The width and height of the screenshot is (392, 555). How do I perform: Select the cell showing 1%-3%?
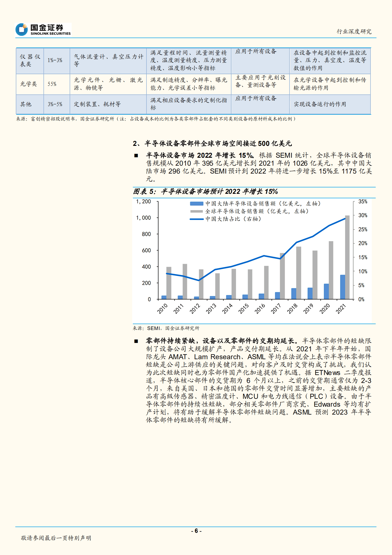point(57,61)
